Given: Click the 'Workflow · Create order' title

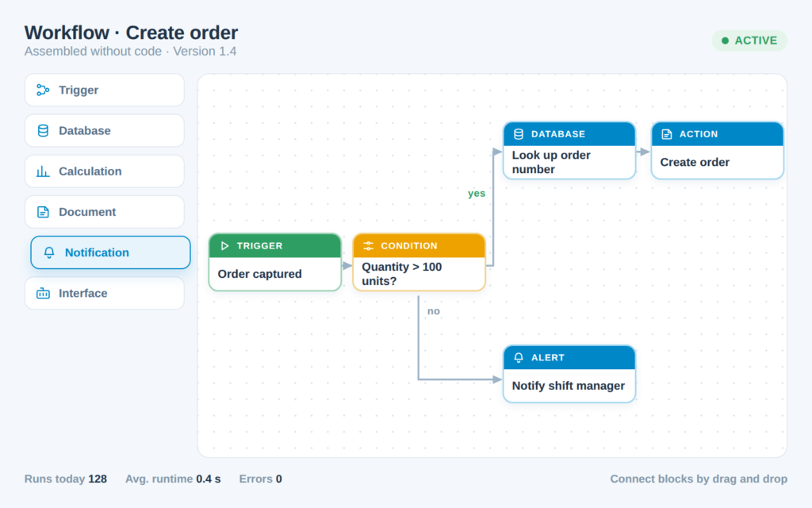Looking at the screenshot, I should click(x=131, y=32).
